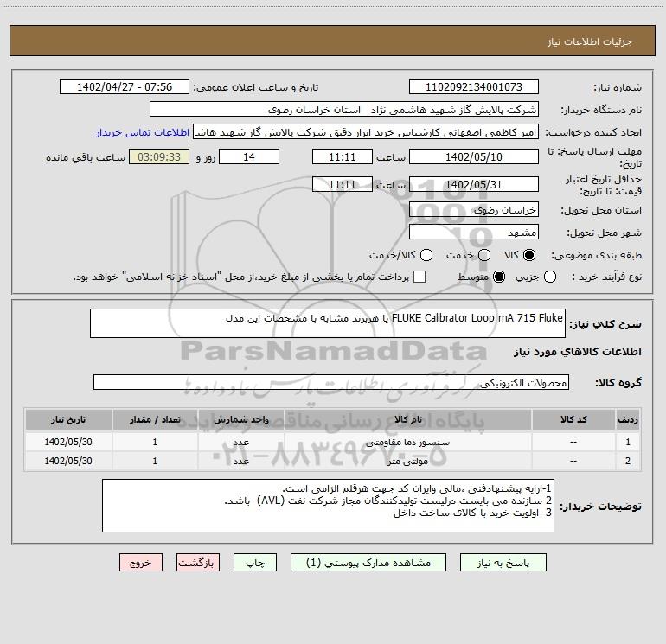Tick the اسناد خزانه اسلامی payment checkbox
The width and height of the screenshot is (666, 644).
(x=419, y=277)
